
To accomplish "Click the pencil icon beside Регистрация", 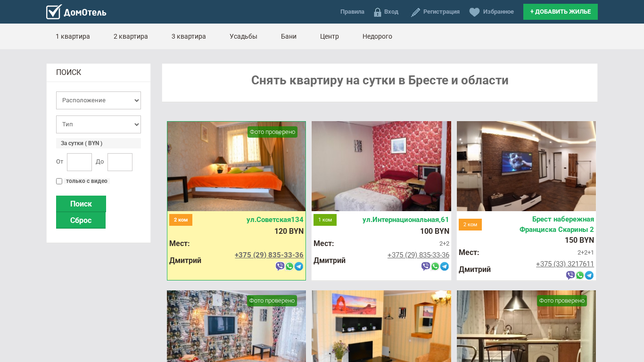I will [415, 12].
